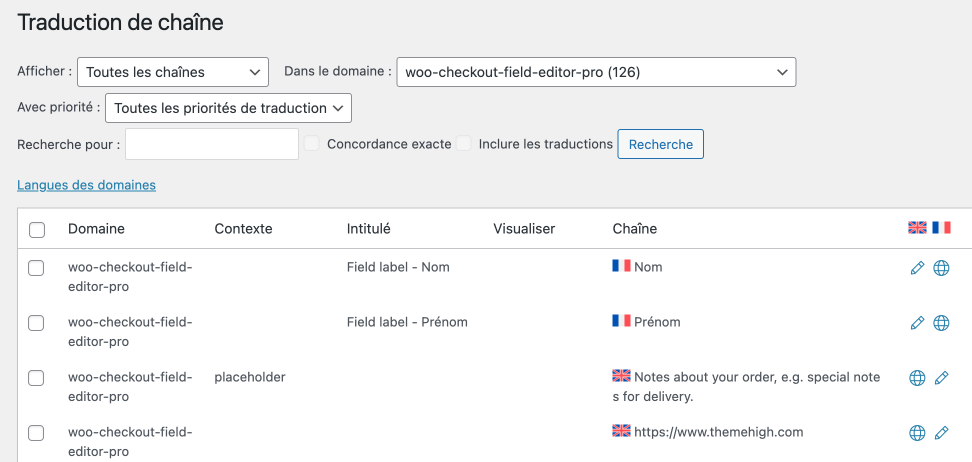
Task: Click the Recherche button
Action: tap(661, 144)
